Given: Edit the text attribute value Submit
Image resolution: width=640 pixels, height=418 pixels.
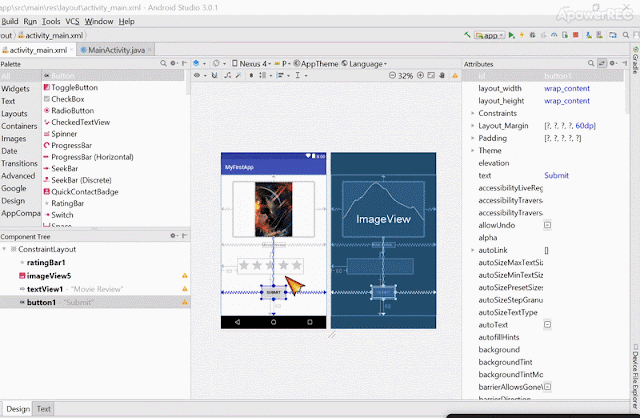Looking at the screenshot, I should tap(556, 175).
